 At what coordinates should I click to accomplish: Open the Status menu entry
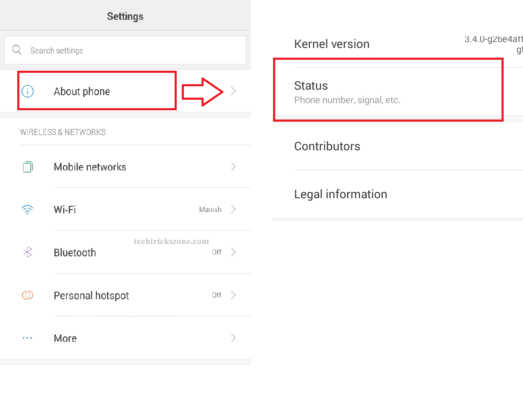pos(347,92)
